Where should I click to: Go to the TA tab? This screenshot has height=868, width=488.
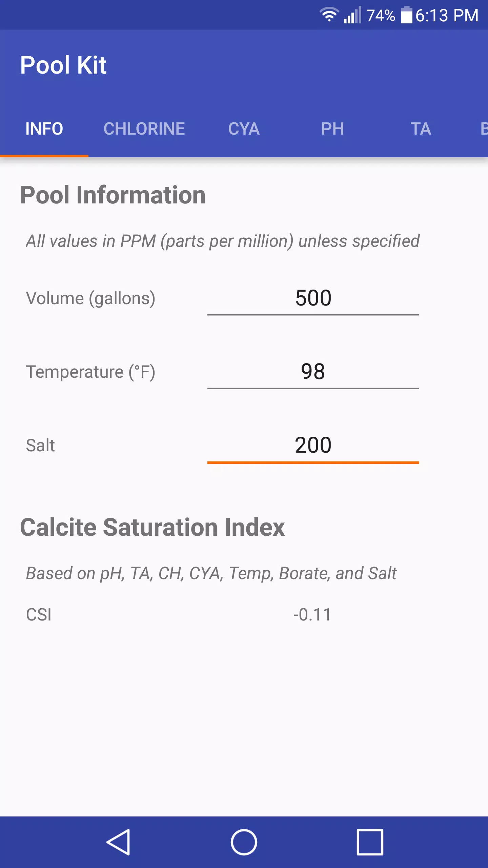[421, 129]
